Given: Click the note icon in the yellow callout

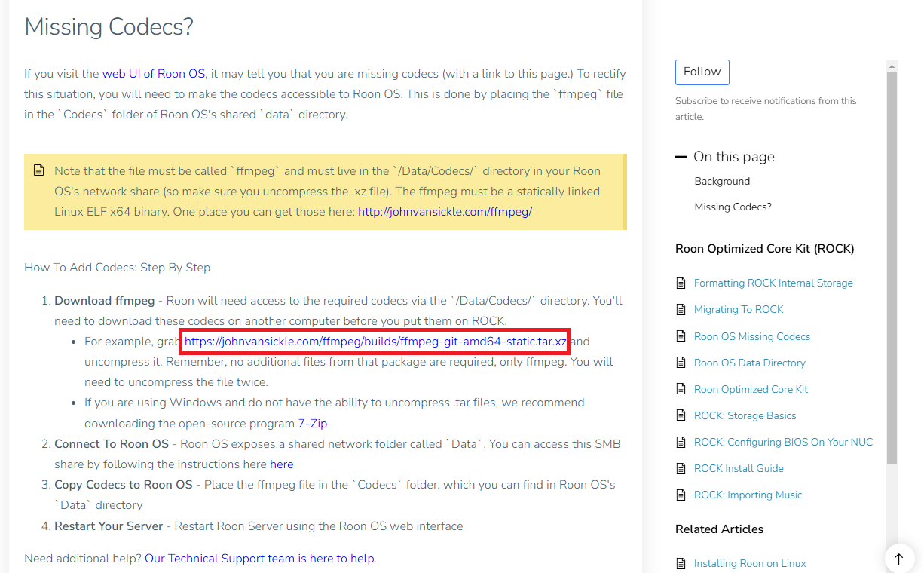Looking at the screenshot, I should click(39, 171).
